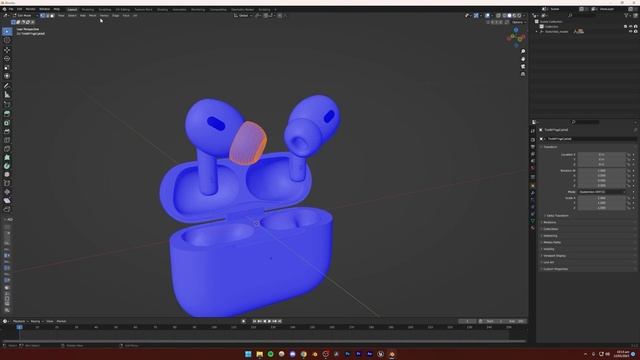
Task: Select the Shear tool
Action: pos(7,200)
